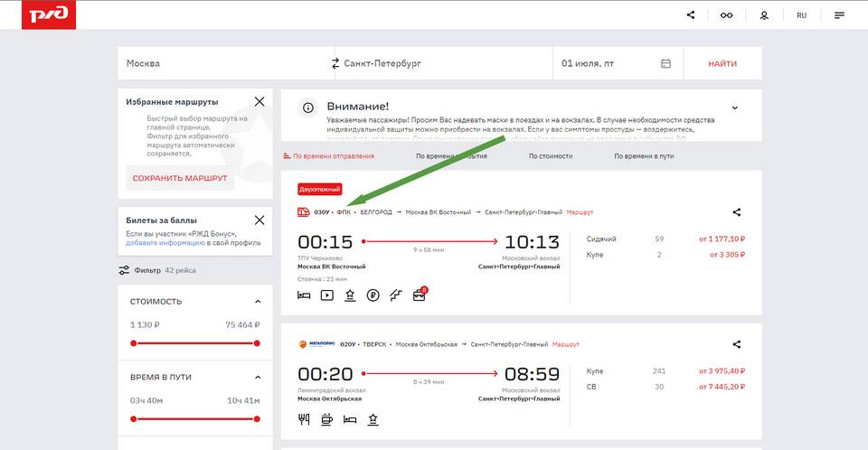The width and height of the screenshot is (868, 450).
Task: Click the НАЙТИ search button
Action: point(722,63)
